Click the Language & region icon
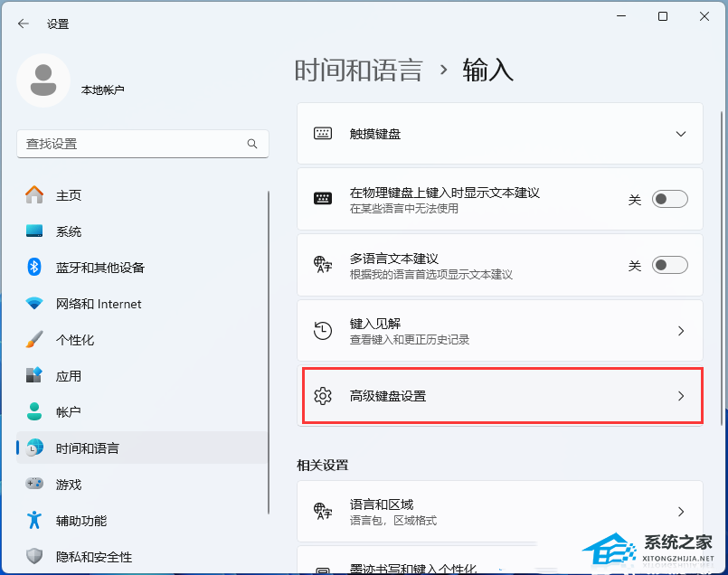This screenshot has height=575, width=728. click(323, 512)
